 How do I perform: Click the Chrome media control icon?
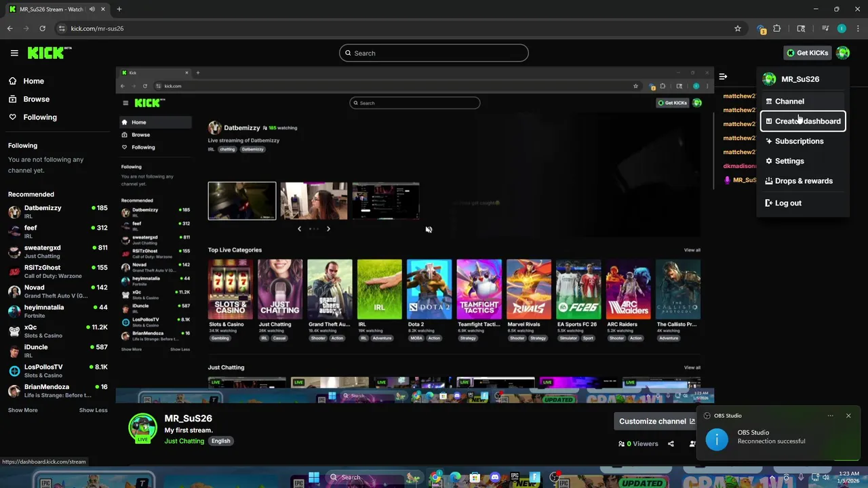click(x=825, y=28)
